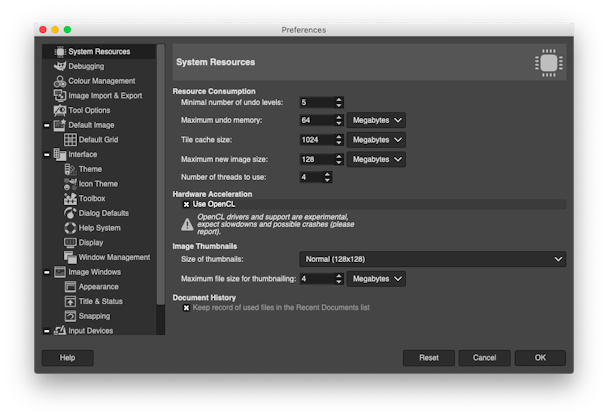Click the large processor chip header icon

click(x=549, y=63)
